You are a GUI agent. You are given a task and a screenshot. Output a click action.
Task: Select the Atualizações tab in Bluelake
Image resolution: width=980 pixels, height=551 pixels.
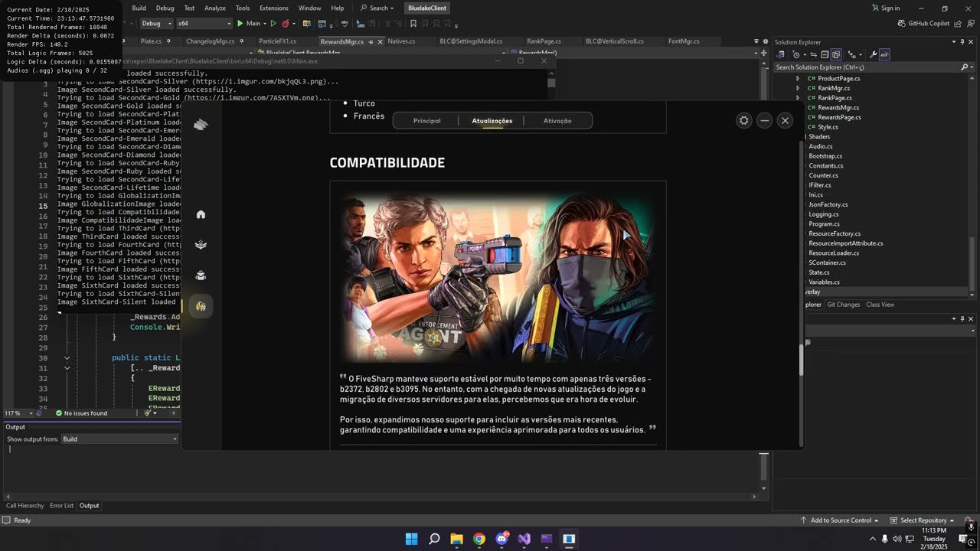[x=492, y=121]
